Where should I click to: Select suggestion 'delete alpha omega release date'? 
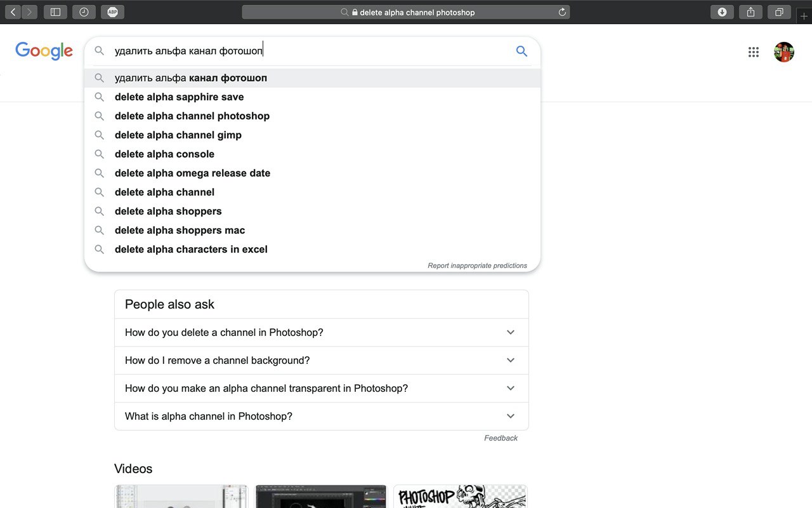click(x=312, y=173)
